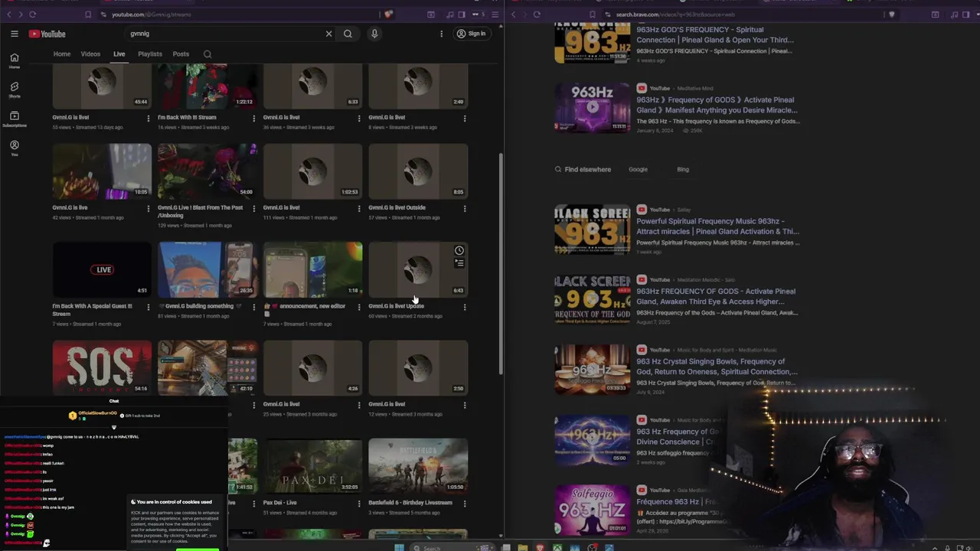The width and height of the screenshot is (980, 551).
Task: Open the Battlefield 6 stream thumbnail
Action: tap(418, 465)
